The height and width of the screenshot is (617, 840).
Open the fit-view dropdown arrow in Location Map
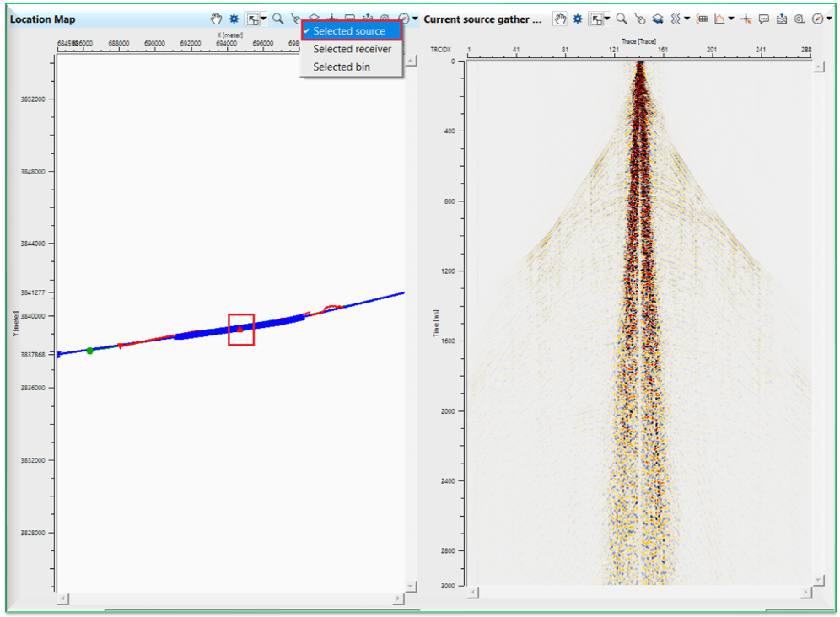click(x=263, y=19)
